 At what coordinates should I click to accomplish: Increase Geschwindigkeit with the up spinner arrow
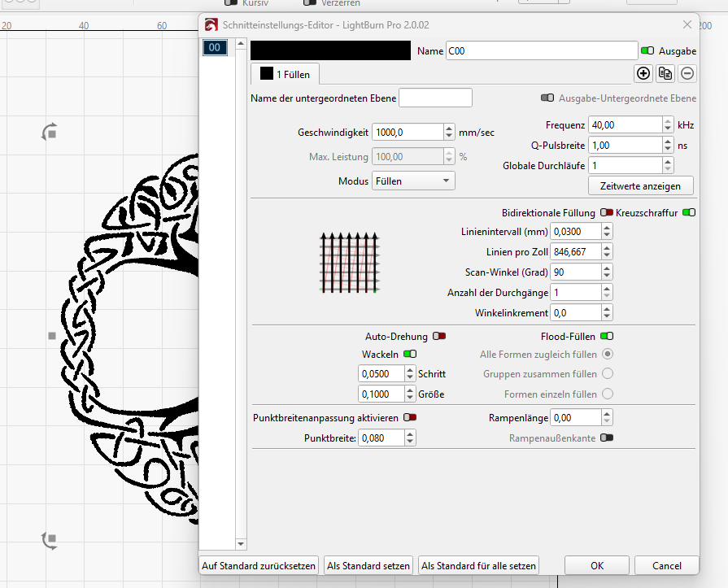[449, 128]
